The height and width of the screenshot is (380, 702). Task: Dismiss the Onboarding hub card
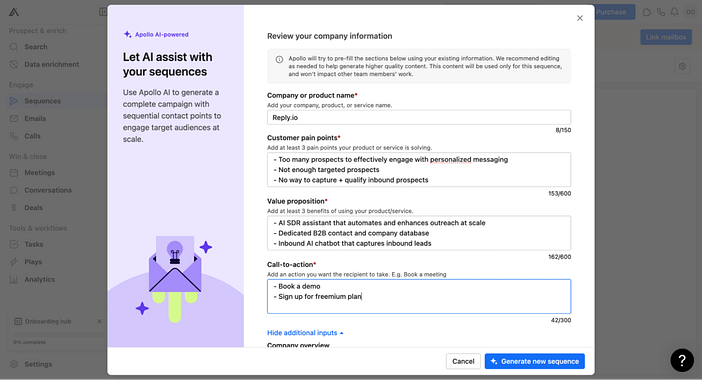pos(99,321)
